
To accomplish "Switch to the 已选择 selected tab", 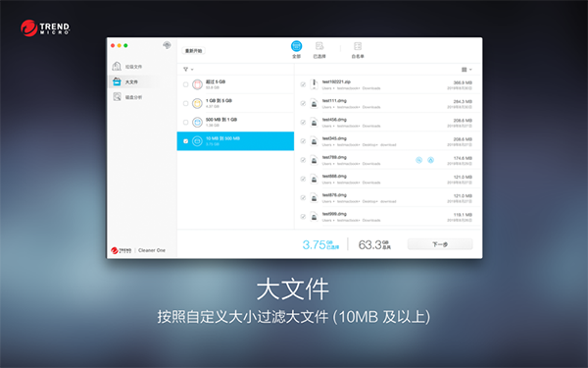I will 319,50.
